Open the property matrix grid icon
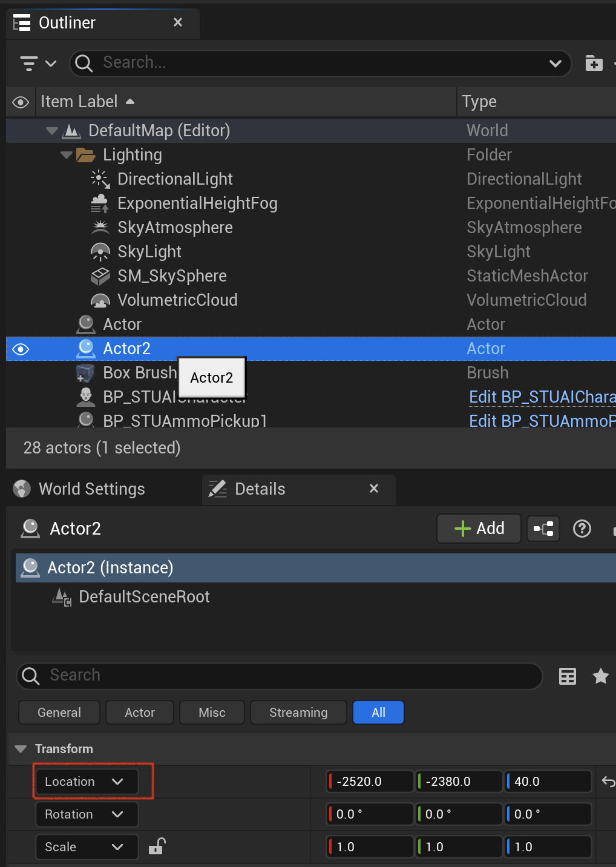Viewport: 616px width, 867px height. pos(568,676)
